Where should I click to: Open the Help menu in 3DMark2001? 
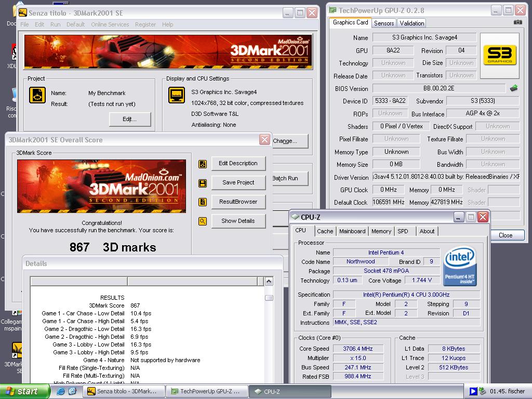click(x=168, y=24)
